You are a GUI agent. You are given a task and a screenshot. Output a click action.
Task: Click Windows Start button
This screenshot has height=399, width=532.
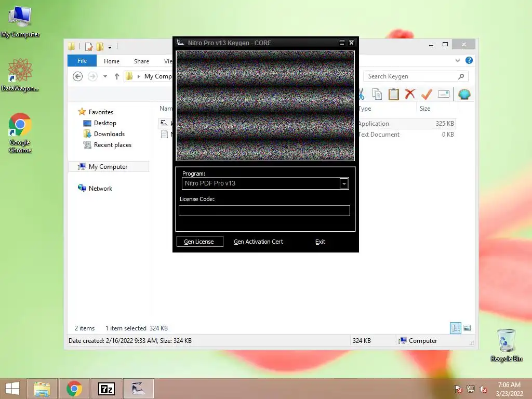point(12,389)
